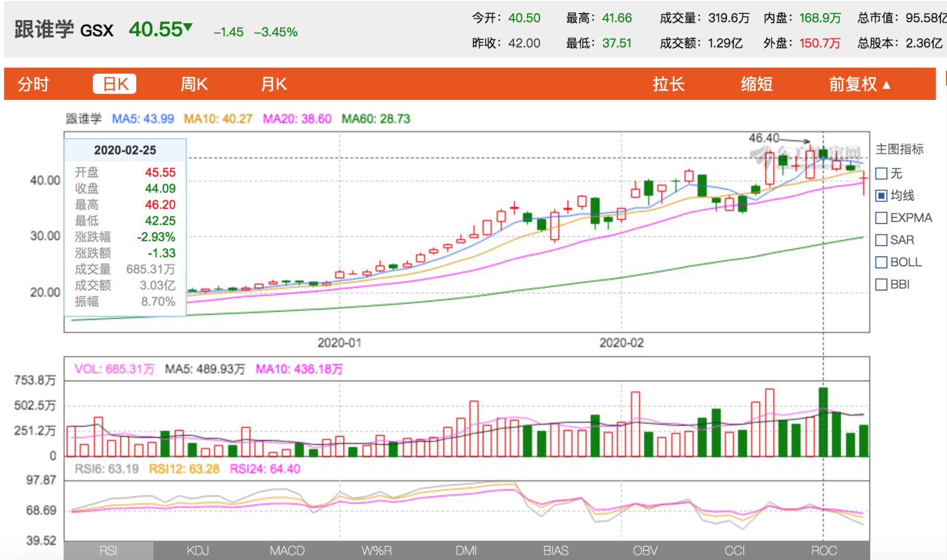The image size is (947, 560).
Task: Switch to the 分时 chart tab
Action: (x=33, y=84)
